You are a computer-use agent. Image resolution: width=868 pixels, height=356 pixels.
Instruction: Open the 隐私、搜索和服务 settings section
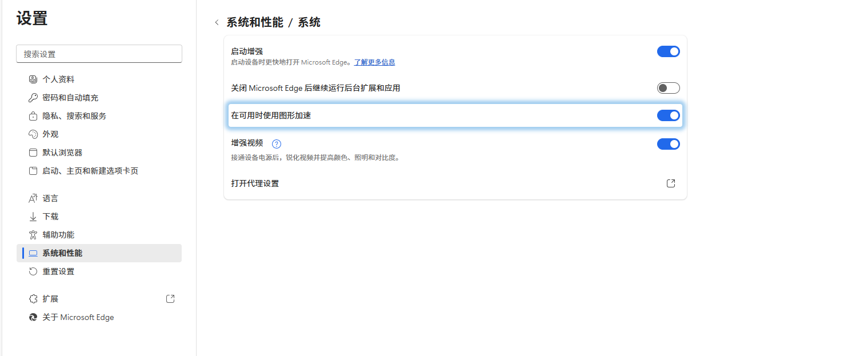tap(99, 116)
